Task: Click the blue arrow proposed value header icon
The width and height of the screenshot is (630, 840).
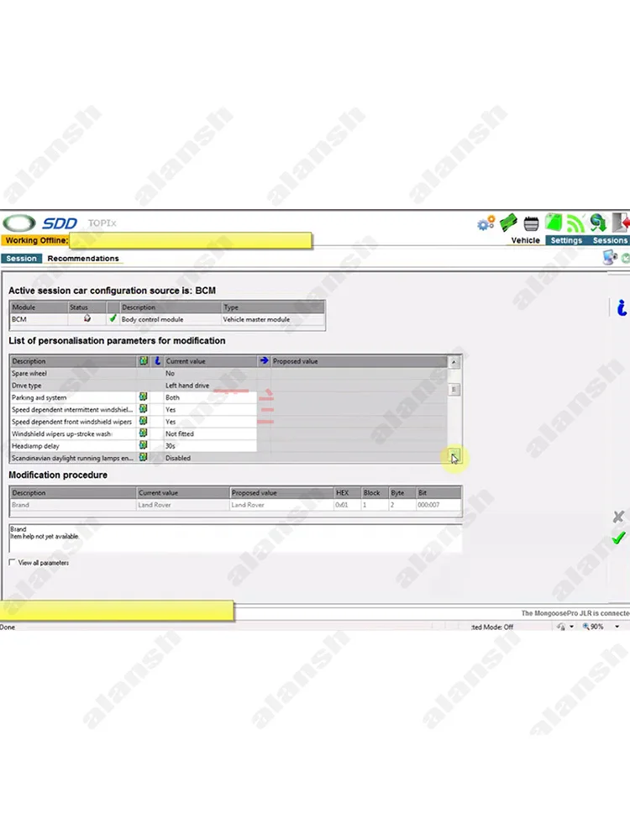Action: [x=264, y=360]
